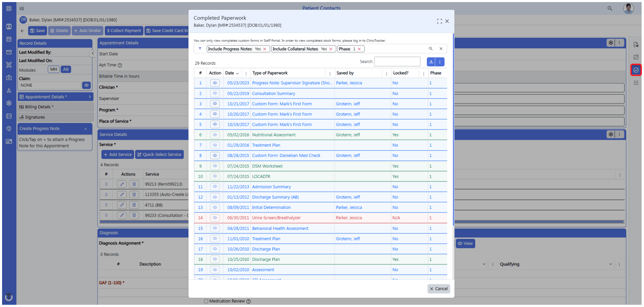Click the magnifier in filter bar
Viewport: 644px width, 307px height.
click(x=431, y=49)
